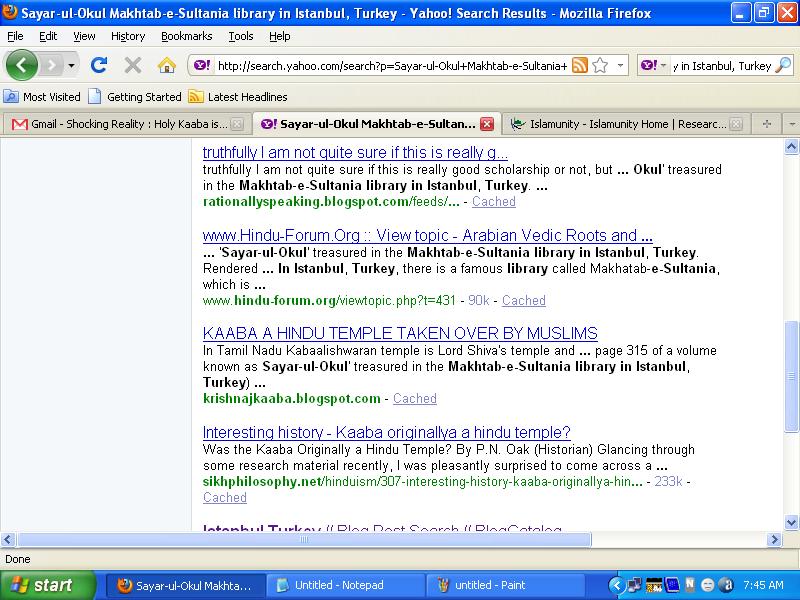Image resolution: width=800 pixels, height=600 pixels.
Task: Click the green Back navigation button
Action: [21, 65]
